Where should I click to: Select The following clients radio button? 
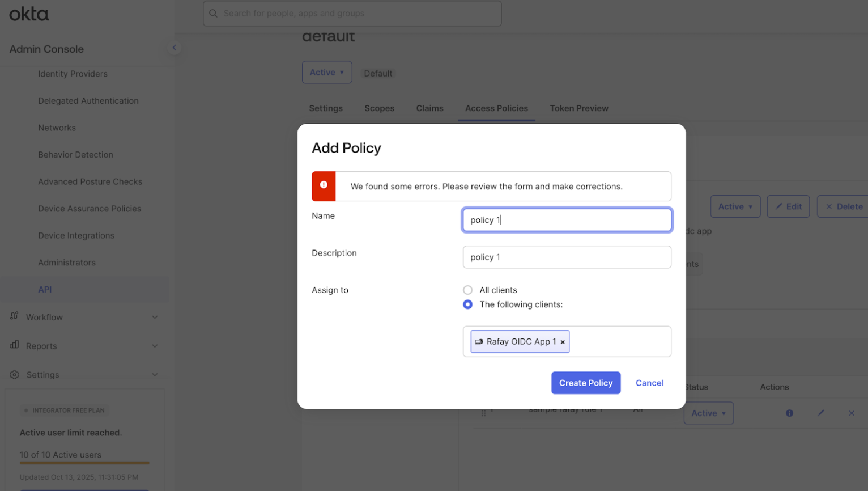(x=467, y=304)
